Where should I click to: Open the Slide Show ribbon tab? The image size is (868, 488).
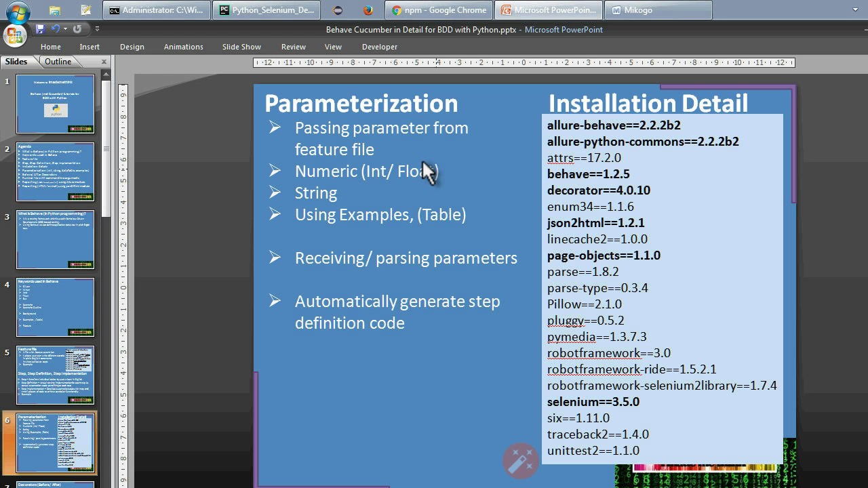pyautogui.click(x=241, y=47)
